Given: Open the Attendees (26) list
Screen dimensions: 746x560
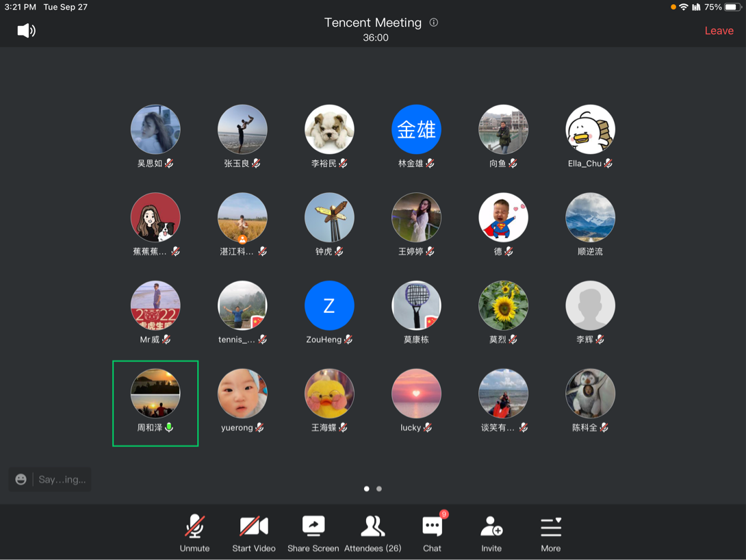Looking at the screenshot, I should click(372, 533).
